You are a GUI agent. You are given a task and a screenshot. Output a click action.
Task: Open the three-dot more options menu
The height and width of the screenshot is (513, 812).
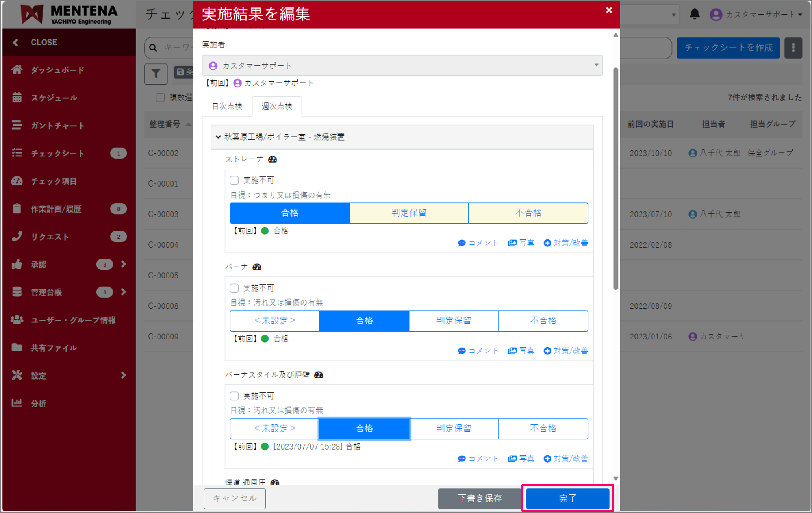(x=793, y=48)
